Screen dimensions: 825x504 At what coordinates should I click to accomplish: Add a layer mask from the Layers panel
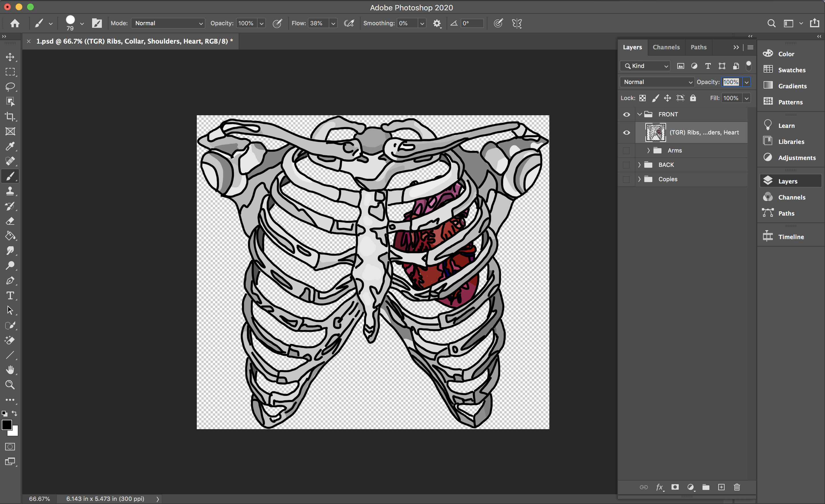[675, 487]
